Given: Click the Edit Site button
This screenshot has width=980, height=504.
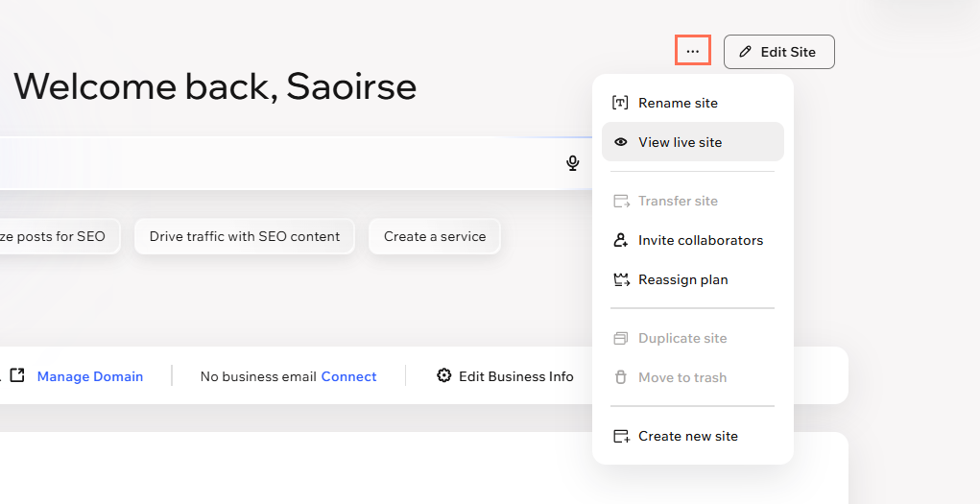Looking at the screenshot, I should point(778,52).
